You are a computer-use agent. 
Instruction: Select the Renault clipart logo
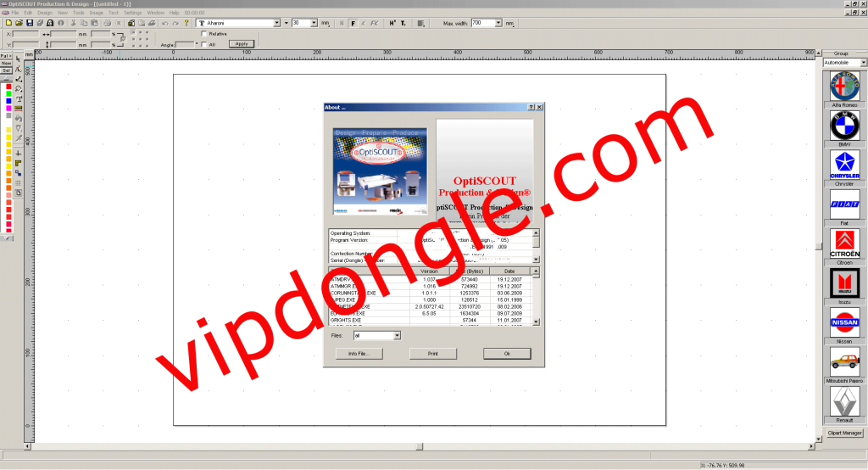[x=844, y=401]
